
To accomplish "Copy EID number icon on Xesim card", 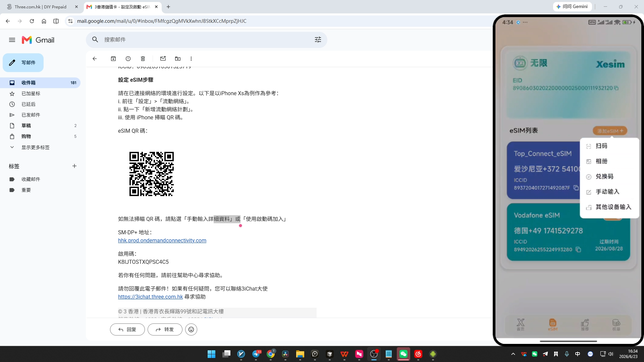I will click(616, 88).
